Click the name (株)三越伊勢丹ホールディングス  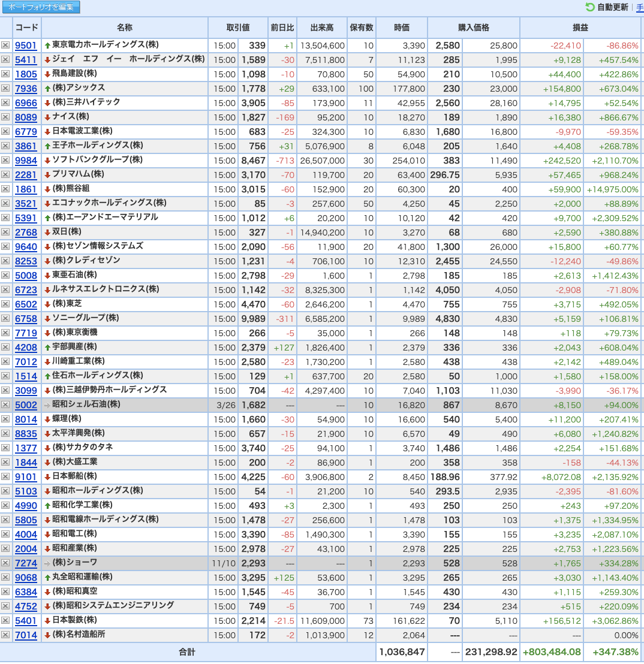pos(109,390)
